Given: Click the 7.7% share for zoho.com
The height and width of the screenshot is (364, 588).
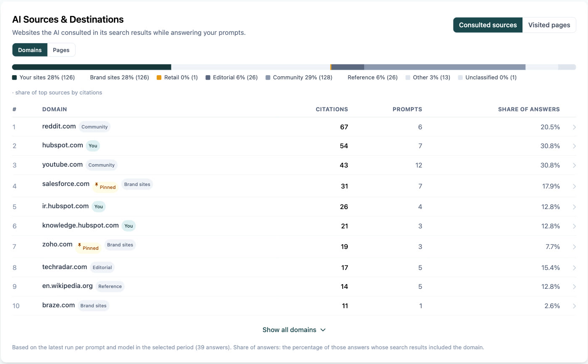Looking at the screenshot, I should pyautogui.click(x=552, y=247).
